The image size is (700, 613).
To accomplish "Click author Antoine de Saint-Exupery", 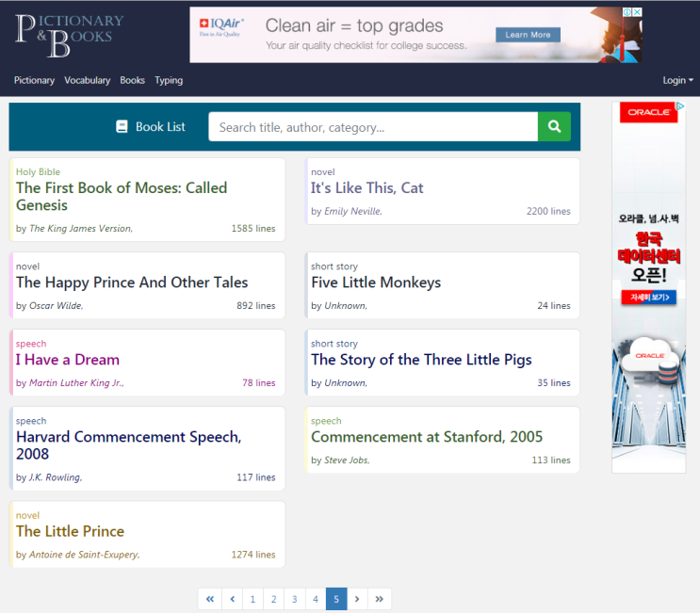I will coord(84,555).
